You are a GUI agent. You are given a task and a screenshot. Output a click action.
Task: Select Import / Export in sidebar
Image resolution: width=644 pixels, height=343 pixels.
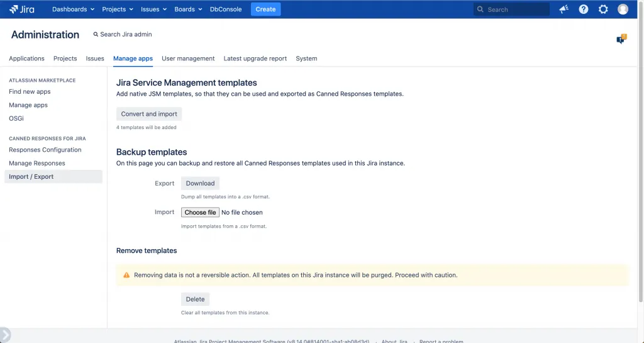coord(53,177)
